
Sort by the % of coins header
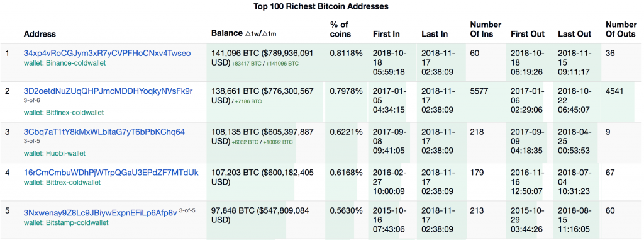click(x=340, y=30)
